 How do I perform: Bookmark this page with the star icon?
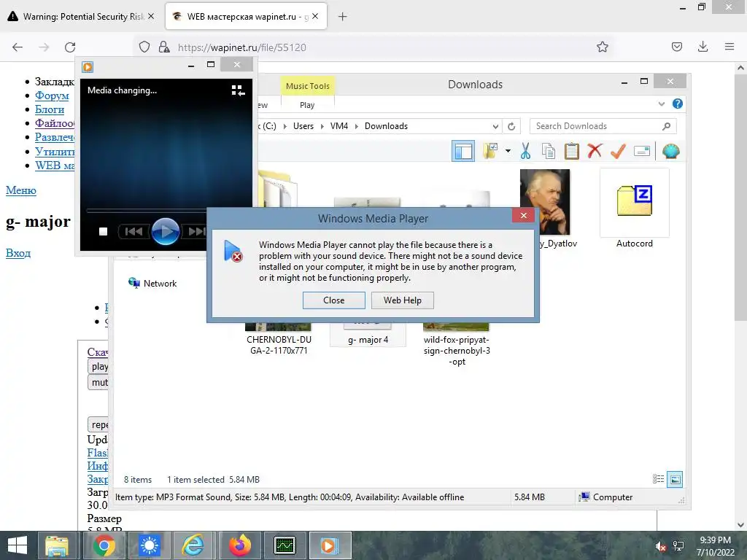pos(602,47)
